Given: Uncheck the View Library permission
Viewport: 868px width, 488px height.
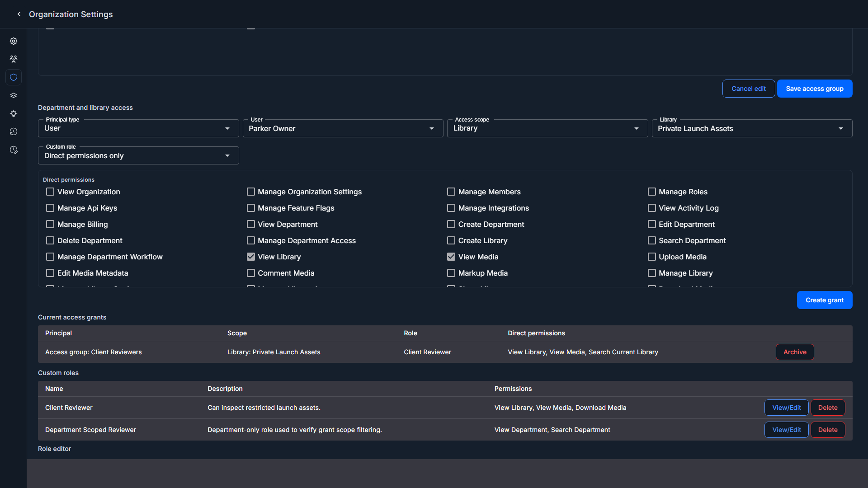Looking at the screenshot, I should pyautogui.click(x=251, y=257).
